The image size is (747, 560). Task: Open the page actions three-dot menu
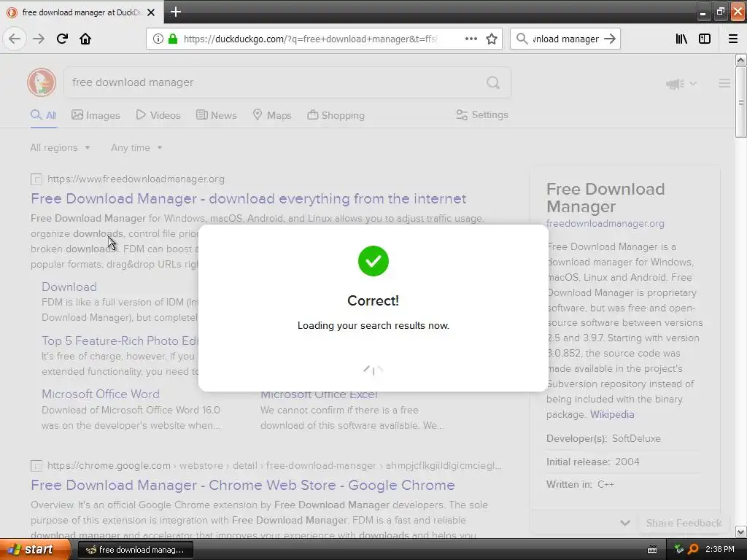click(x=471, y=39)
